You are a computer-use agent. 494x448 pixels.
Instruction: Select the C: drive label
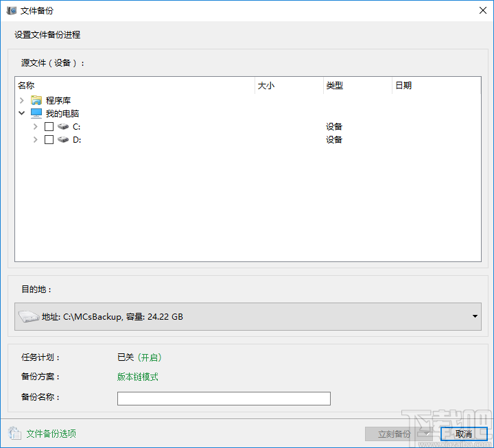tap(77, 127)
